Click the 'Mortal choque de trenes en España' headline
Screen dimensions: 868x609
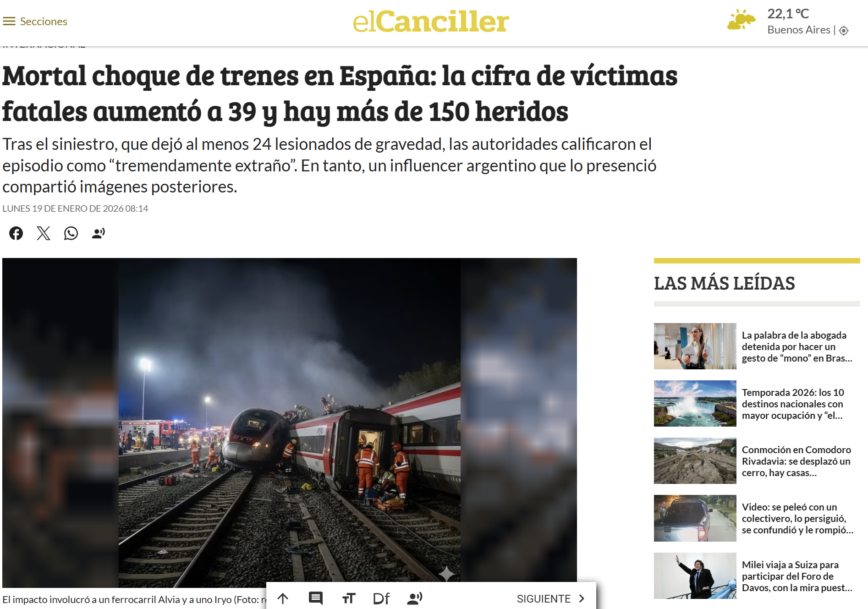click(x=340, y=93)
